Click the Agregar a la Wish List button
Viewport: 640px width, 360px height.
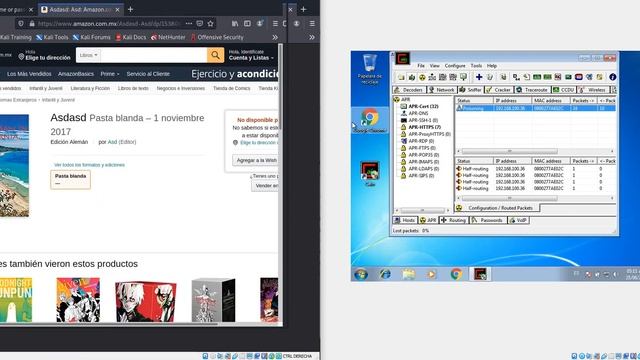(256, 160)
